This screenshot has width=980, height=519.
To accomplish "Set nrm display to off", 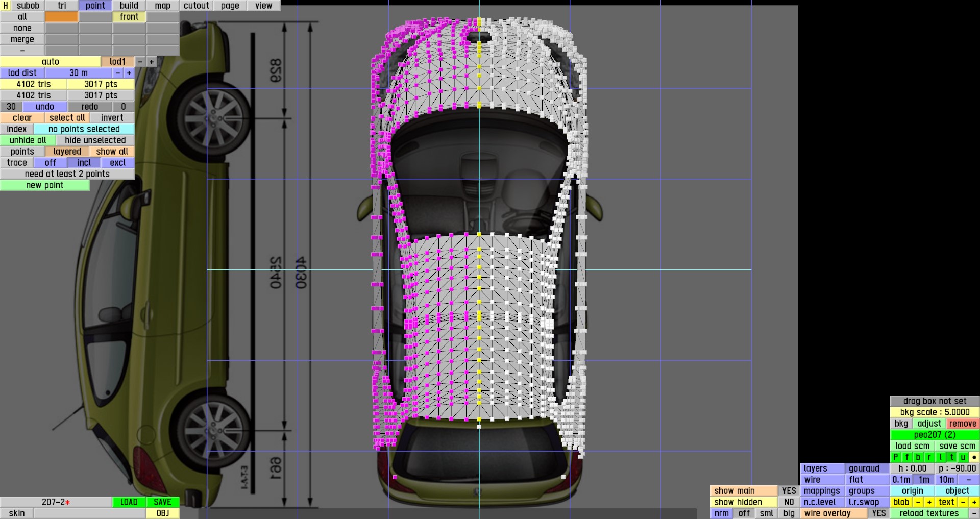I will [x=744, y=513].
